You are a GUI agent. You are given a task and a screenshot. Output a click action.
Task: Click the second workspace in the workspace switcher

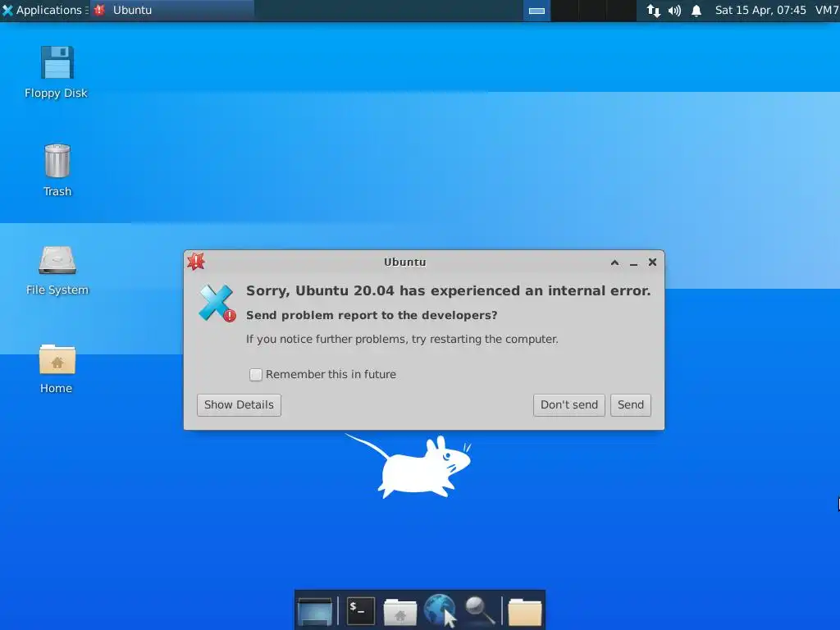click(x=564, y=11)
